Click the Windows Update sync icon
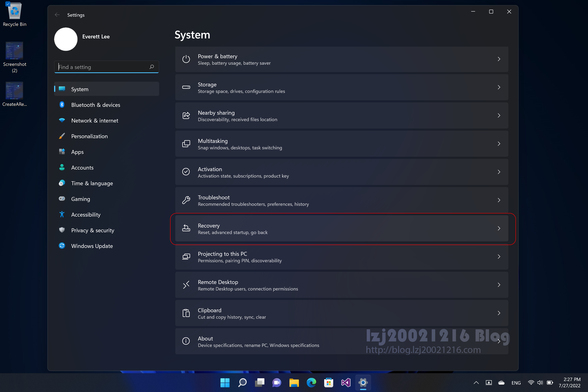Screen dimensions: 588x392 (x=62, y=246)
